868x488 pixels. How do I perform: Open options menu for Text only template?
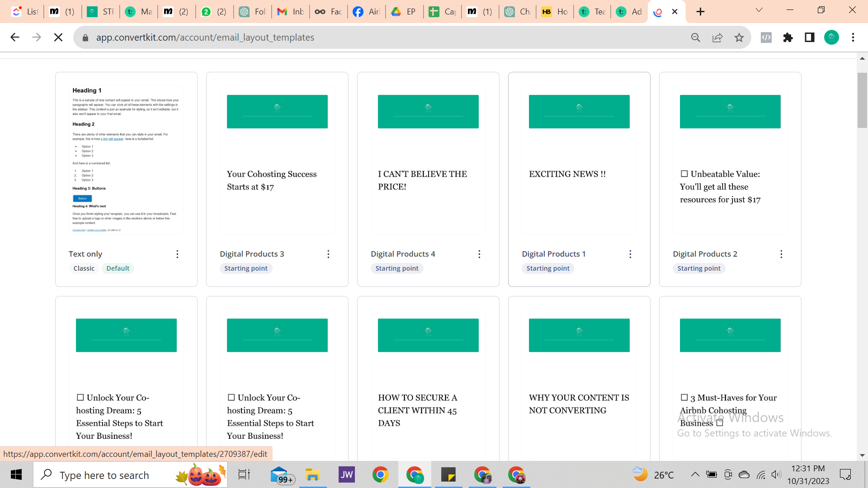(x=177, y=254)
